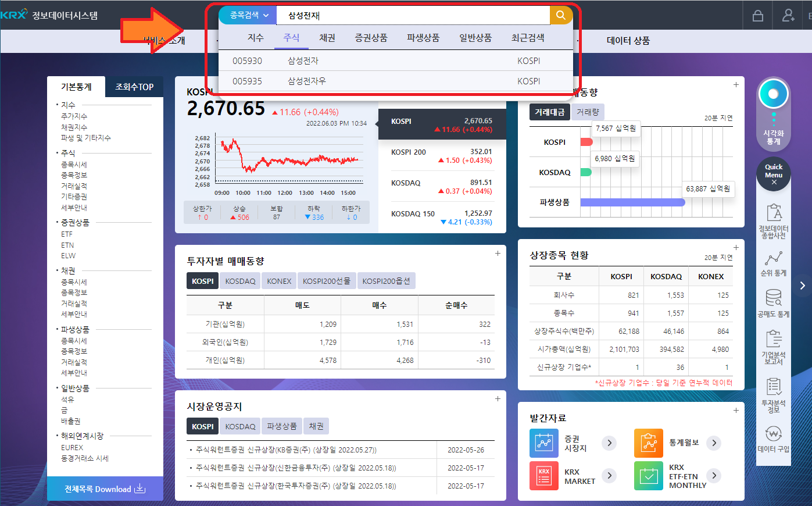Open EUREX link in sidebar

click(x=72, y=448)
